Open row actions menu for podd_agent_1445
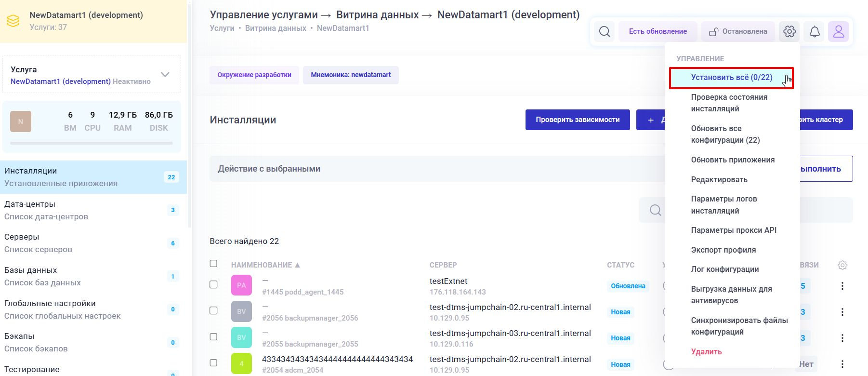 (x=842, y=286)
